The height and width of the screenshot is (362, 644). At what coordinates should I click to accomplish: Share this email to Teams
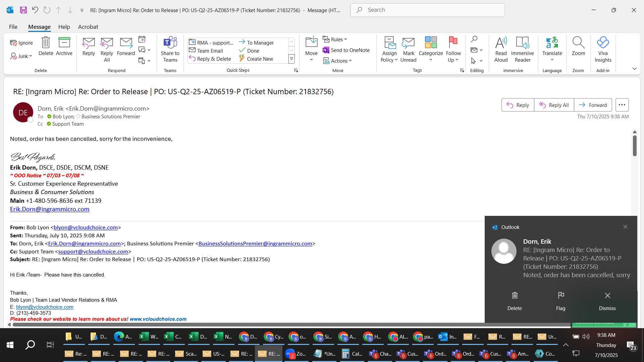[x=170, y=50]
